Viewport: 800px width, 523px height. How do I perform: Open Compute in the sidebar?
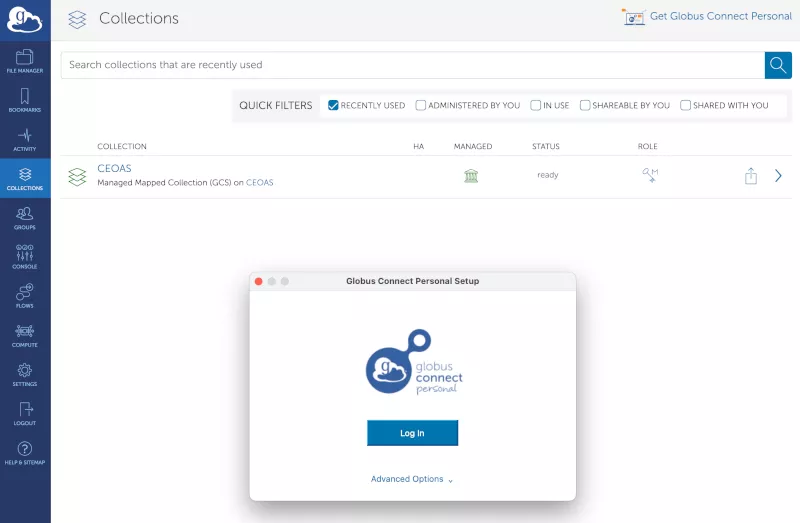pos(24,335)
